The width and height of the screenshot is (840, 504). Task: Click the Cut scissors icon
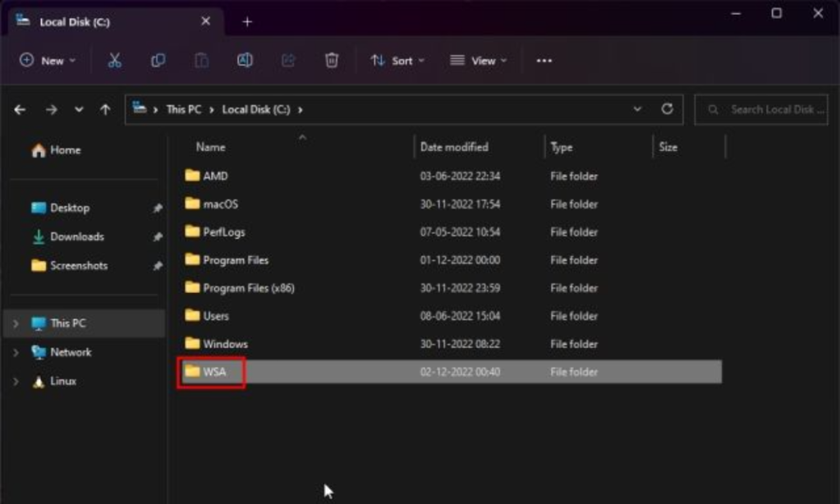[x=114, y=61]
